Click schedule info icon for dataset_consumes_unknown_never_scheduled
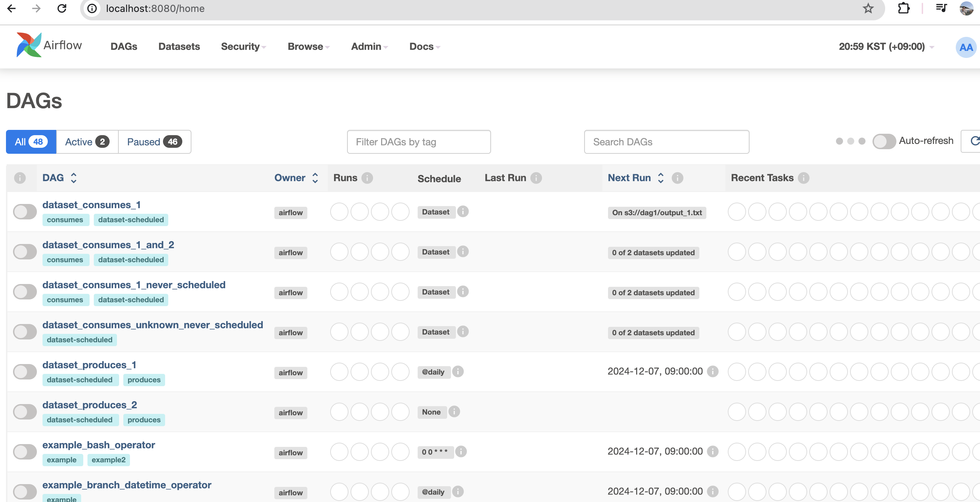The width and height of the screenshot is (980, 502). pyautogui.click(x=463, y=331)
